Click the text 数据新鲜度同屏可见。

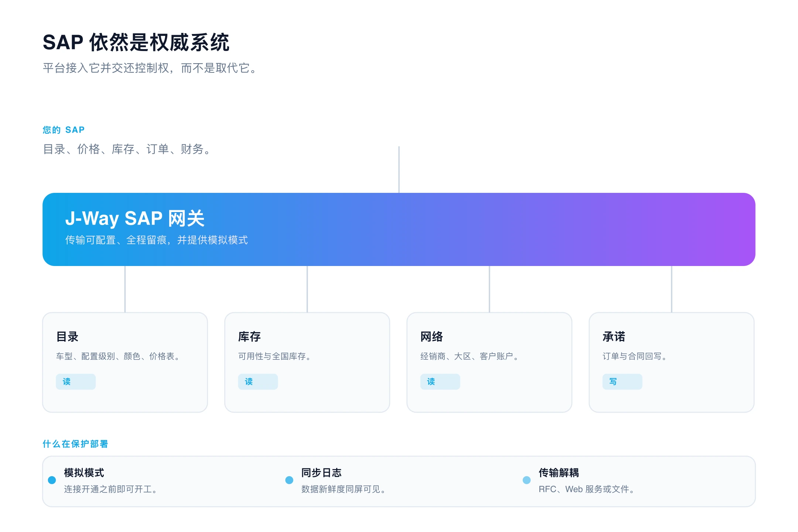[x=344, y=489]
